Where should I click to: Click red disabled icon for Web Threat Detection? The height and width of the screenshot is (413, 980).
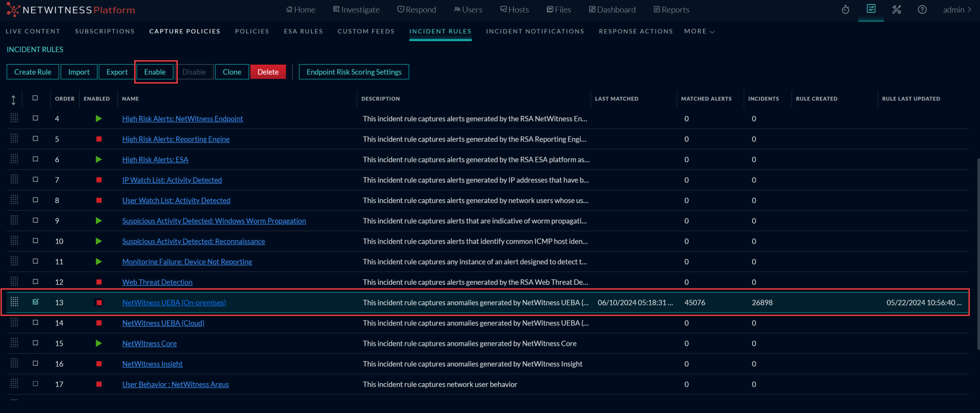(x=99, y=282)
